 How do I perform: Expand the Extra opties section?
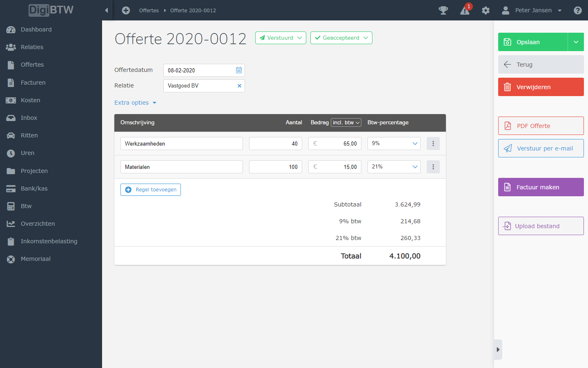[x=135, y=103]
